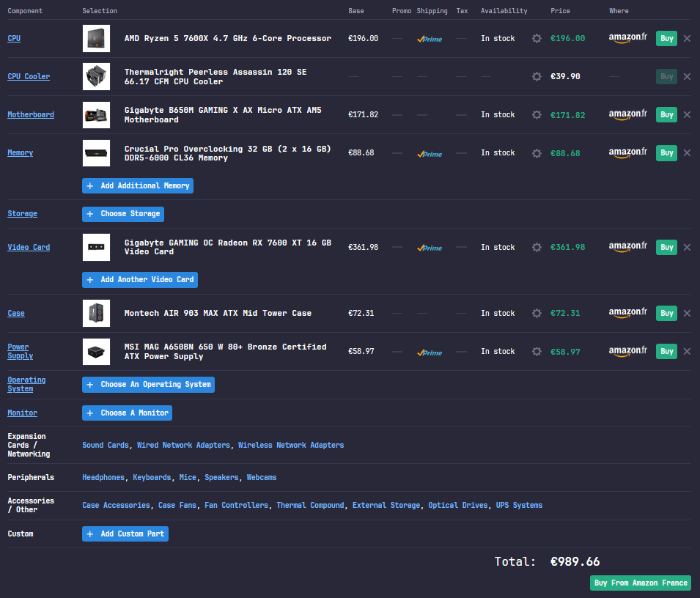Click the Choose Storage button

coord(123,214)
